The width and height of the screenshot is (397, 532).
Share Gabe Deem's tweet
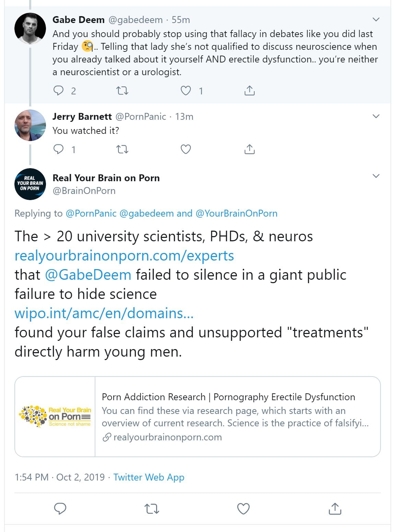(249, 91)
